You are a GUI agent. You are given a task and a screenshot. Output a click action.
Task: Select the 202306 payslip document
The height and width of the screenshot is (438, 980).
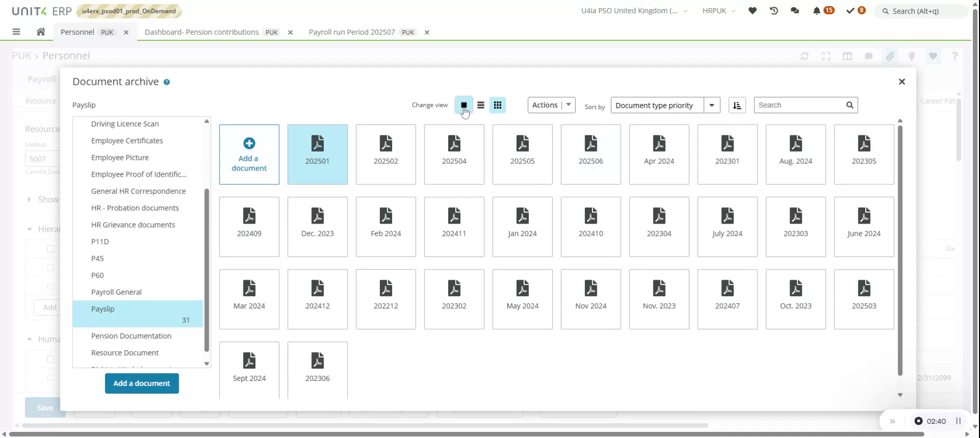pyautogui.click(x=317, y=370)
